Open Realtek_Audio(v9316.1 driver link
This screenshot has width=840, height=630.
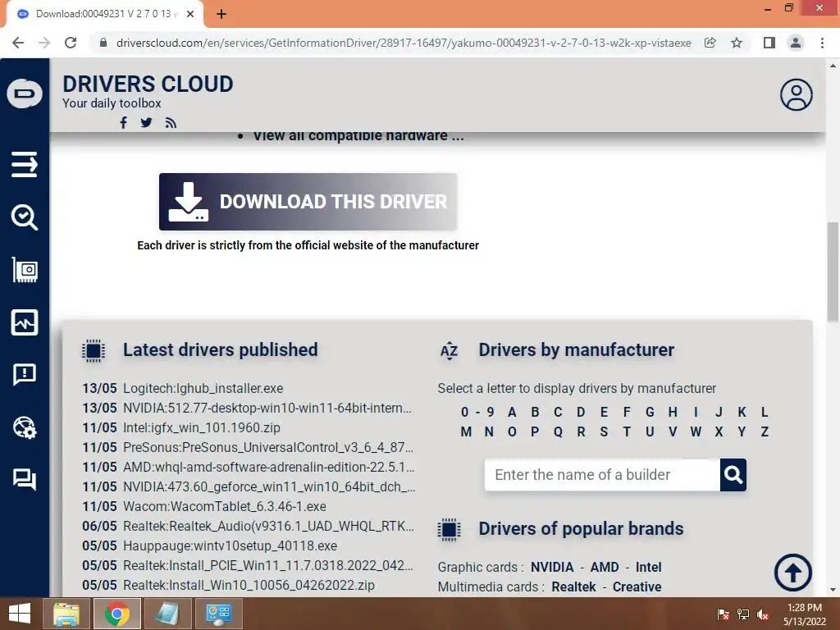268,526
